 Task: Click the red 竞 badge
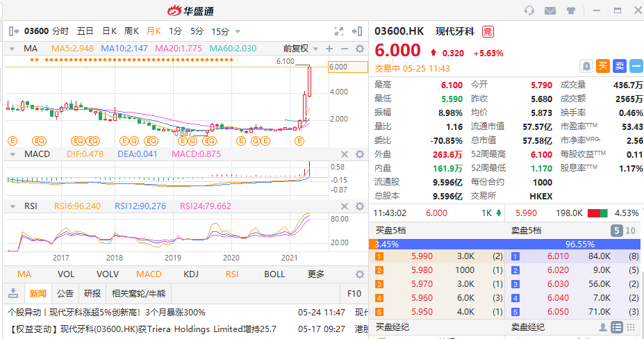point(488,32)
